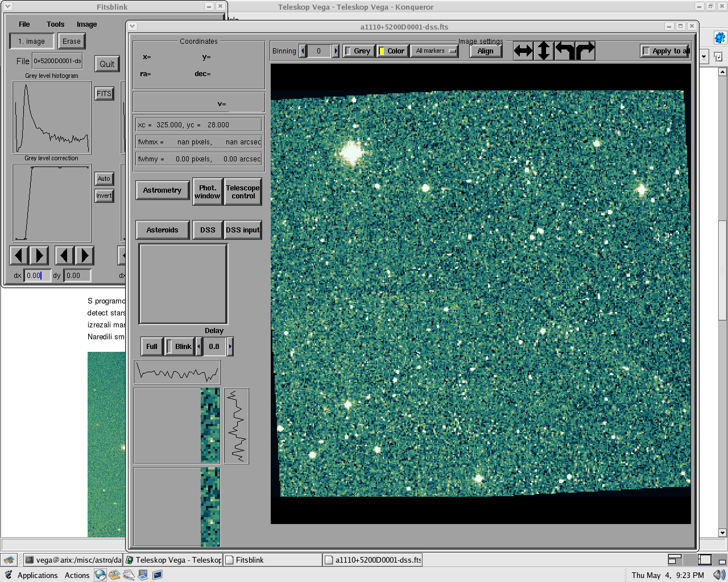The height and width of the screenshot is (582, 728).
Task: Open the File menu in Fitsblink
Action: click(24, 24)
